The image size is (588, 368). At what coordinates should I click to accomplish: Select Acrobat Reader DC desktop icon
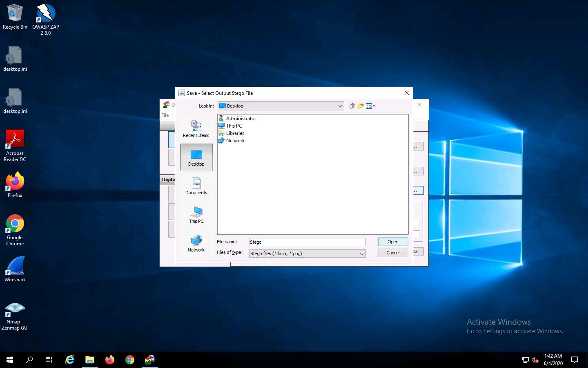15,146
